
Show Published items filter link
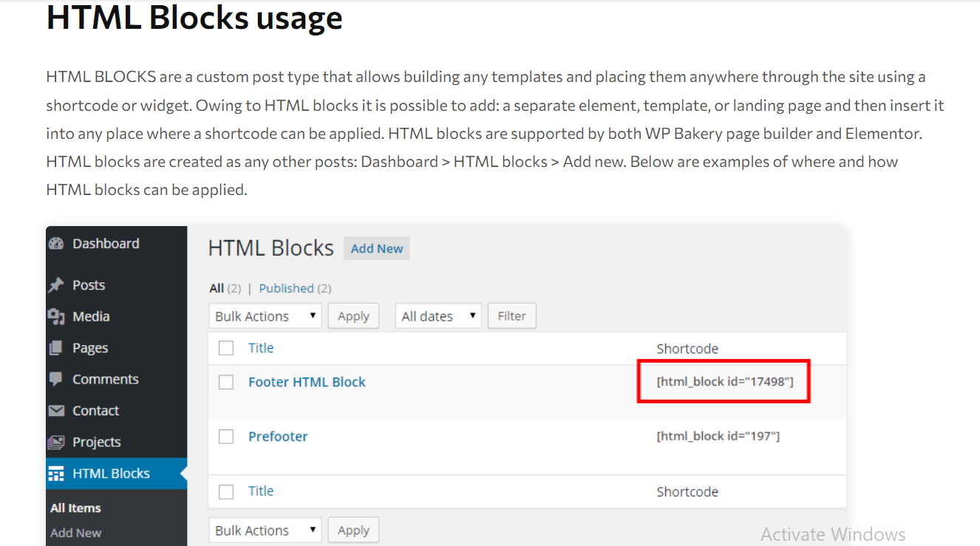[286, 288]
